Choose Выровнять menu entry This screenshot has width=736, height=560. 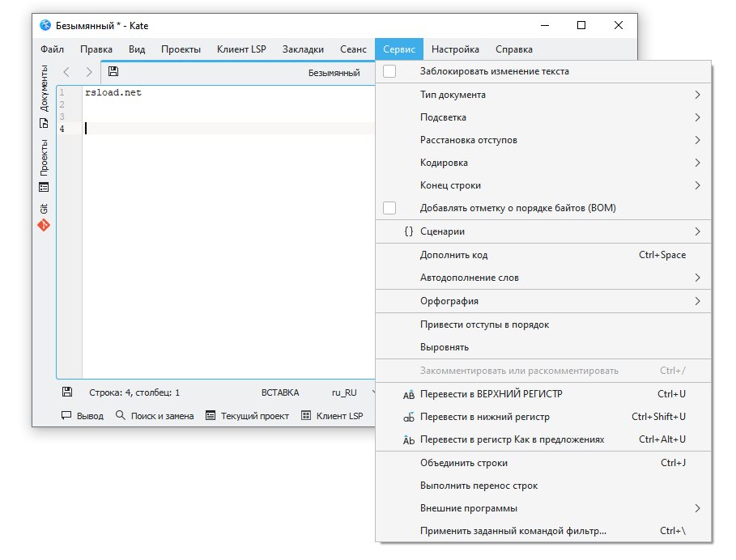coord(543,347)
